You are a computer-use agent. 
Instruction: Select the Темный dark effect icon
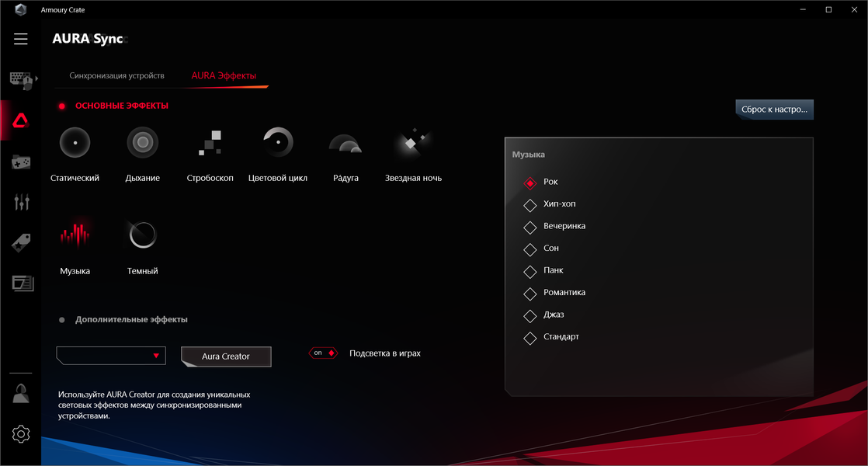[142, 235]
